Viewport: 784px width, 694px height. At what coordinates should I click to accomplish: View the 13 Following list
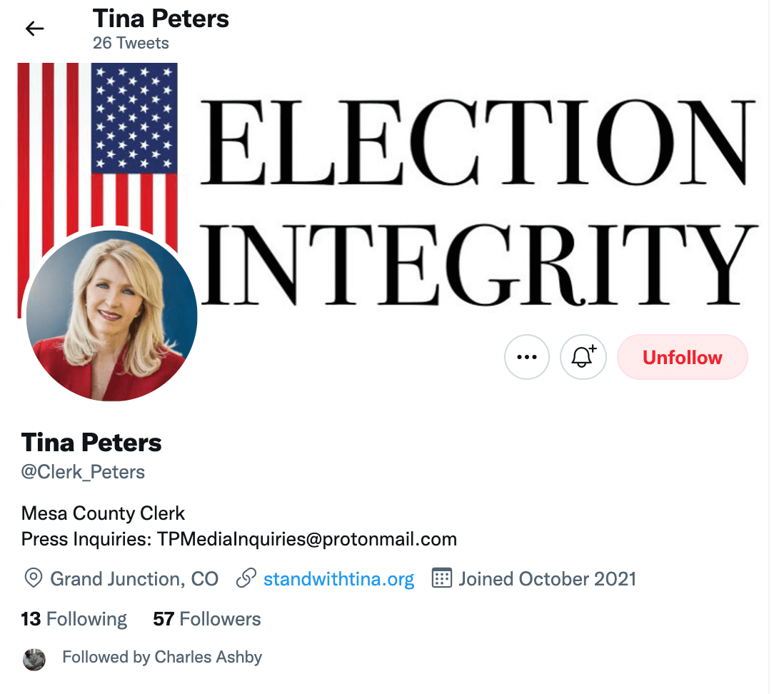pyautogui.click(x=74, y=619)
